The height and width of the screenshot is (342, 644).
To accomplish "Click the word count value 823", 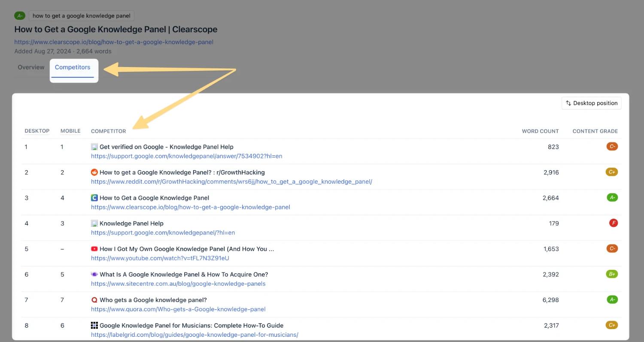I will [553, 147].
